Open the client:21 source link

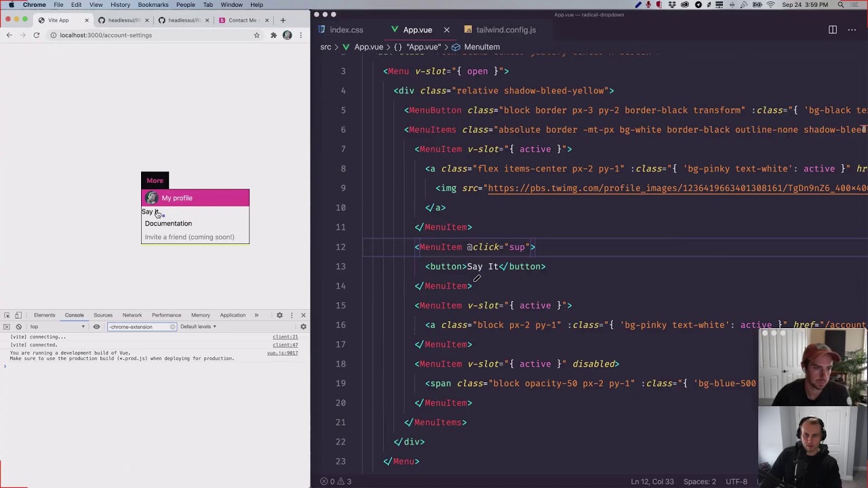pos(285,337)
